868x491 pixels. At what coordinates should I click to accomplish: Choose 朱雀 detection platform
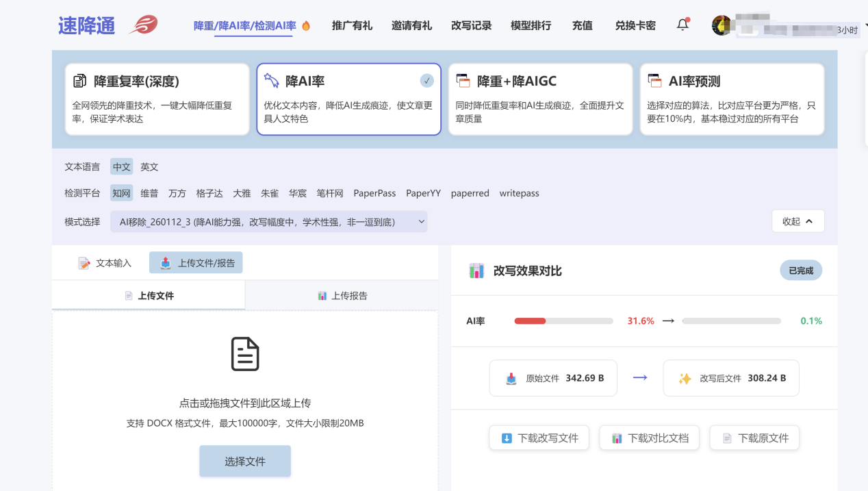click(270, 193)
